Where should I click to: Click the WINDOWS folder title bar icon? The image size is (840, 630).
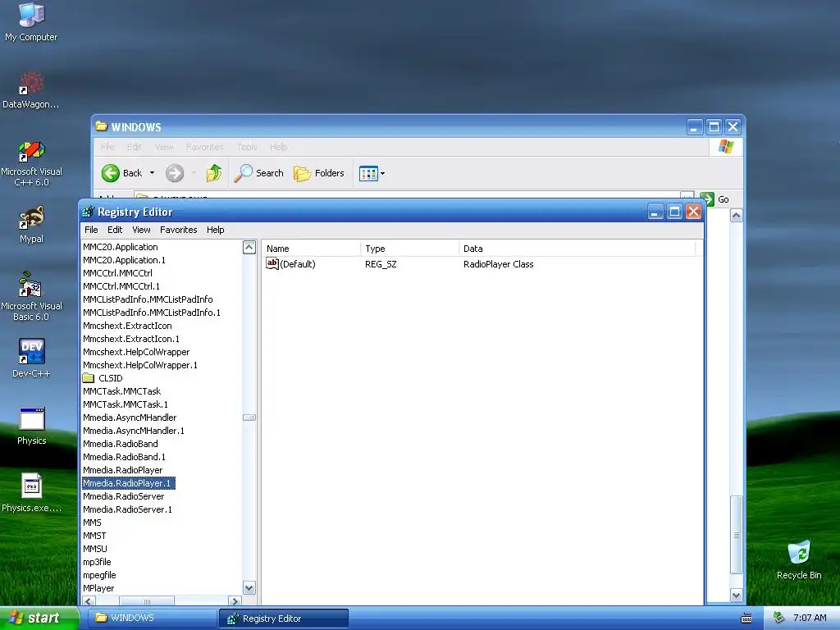point(101,126)
